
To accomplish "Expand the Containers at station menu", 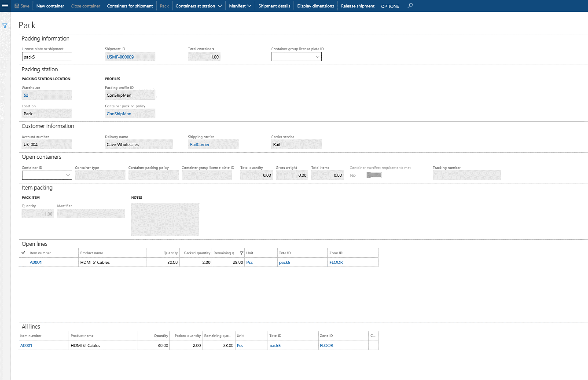I will [x=198, y=6].
